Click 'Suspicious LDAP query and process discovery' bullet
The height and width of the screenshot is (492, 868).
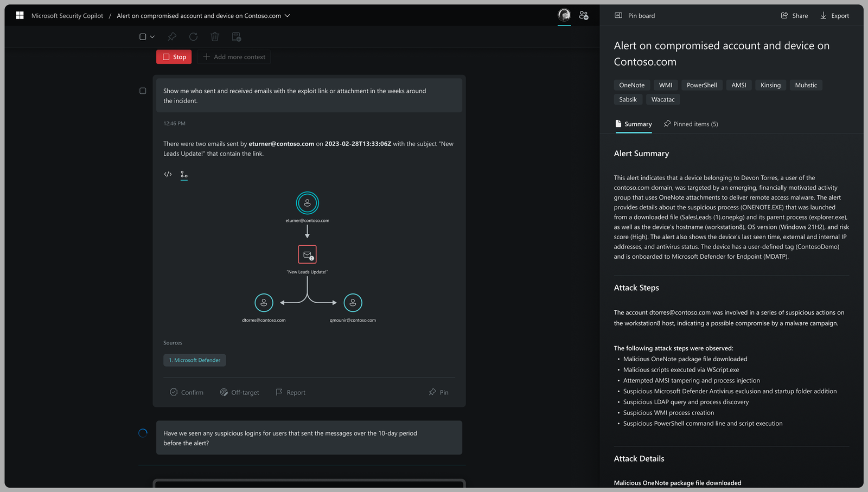pyautogui.click(x=686, y=402)
